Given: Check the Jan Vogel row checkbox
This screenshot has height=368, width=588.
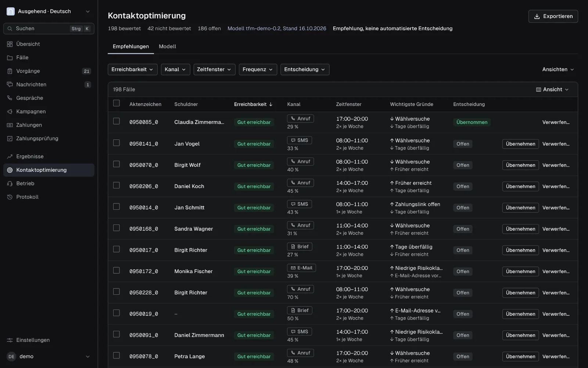Looking at the screenshot, I should pyautogui.click(x=116, y=143).
